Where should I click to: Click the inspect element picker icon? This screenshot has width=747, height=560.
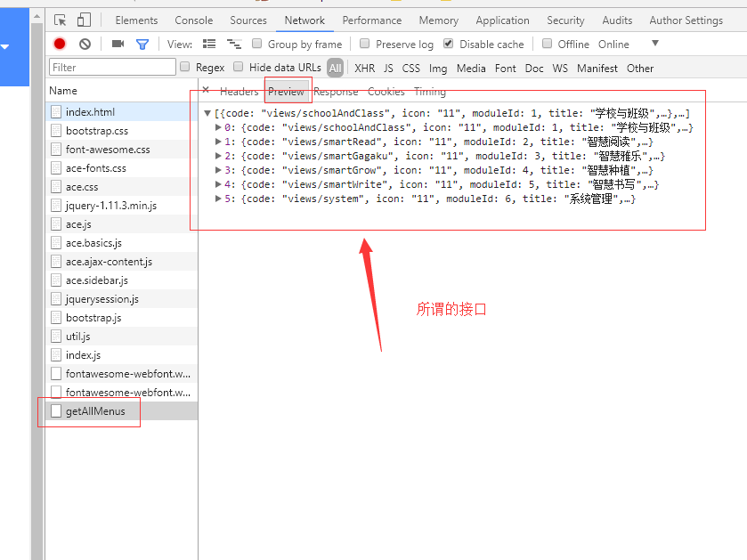point(60,20)
